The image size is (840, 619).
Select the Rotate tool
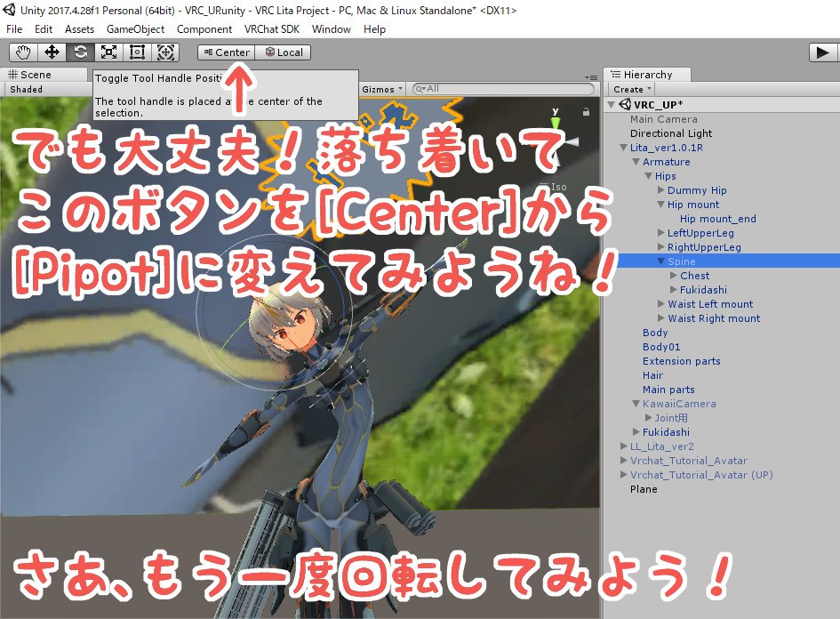[80, 52]
